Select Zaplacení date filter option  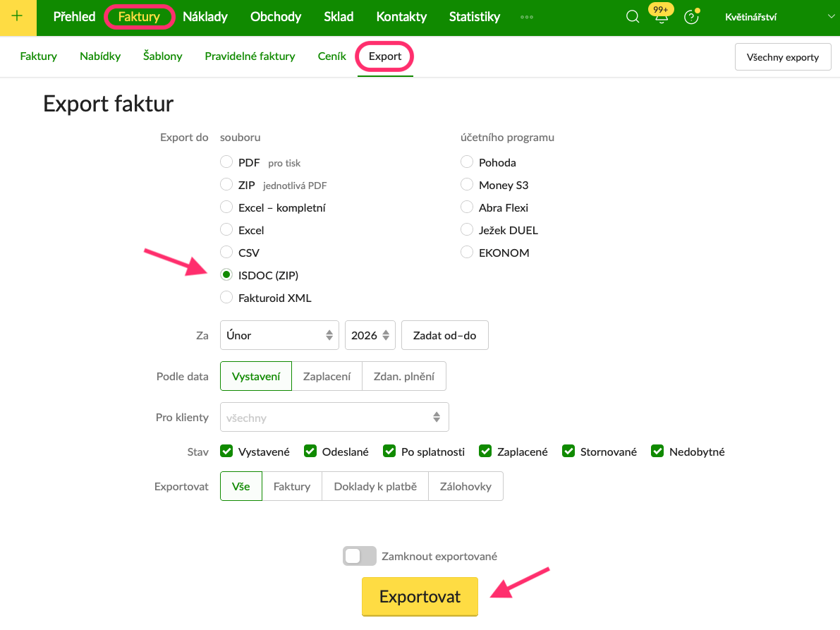[x=327, y=376]
